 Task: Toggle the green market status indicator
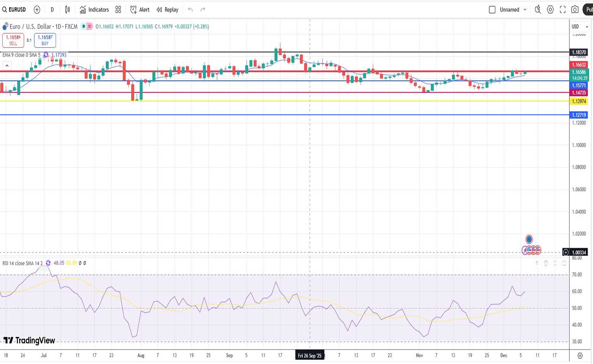point(84,26)
